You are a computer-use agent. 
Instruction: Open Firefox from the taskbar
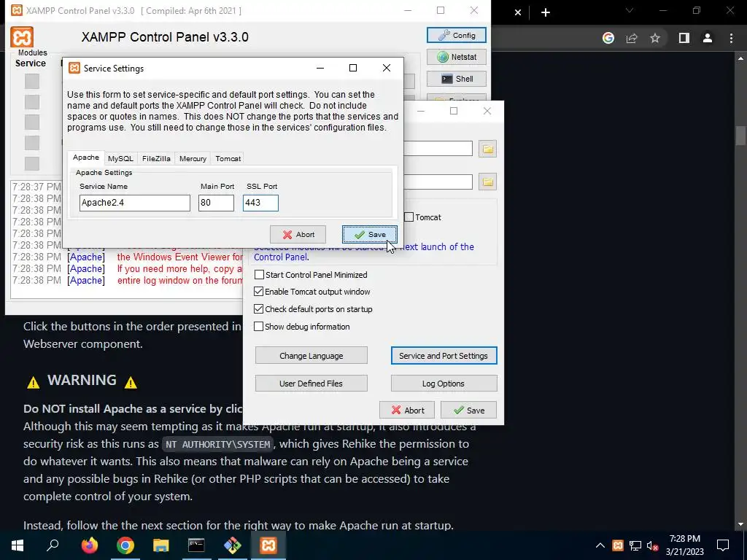click(x=89, y=545)
